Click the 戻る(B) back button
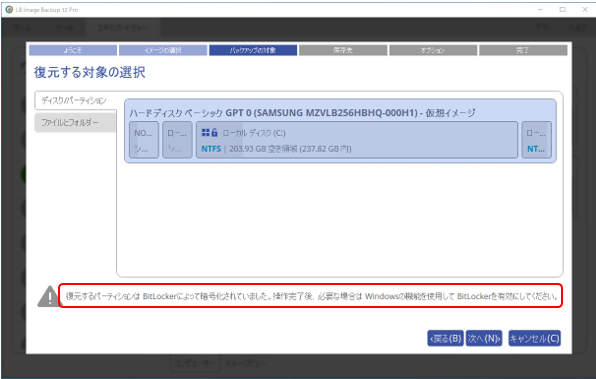596x379 pixels. 445,338
